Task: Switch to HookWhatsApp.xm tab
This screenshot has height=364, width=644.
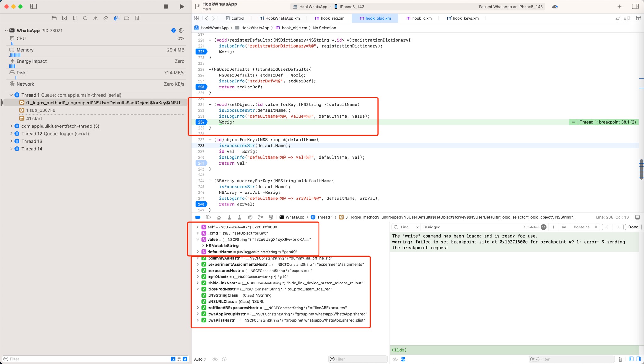Action: [280, 18]
